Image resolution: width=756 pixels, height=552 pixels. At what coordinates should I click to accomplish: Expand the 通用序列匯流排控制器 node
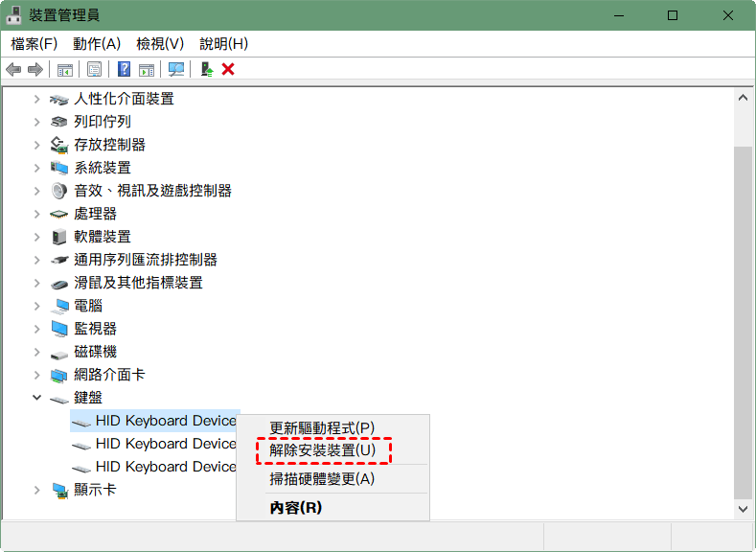36,260
